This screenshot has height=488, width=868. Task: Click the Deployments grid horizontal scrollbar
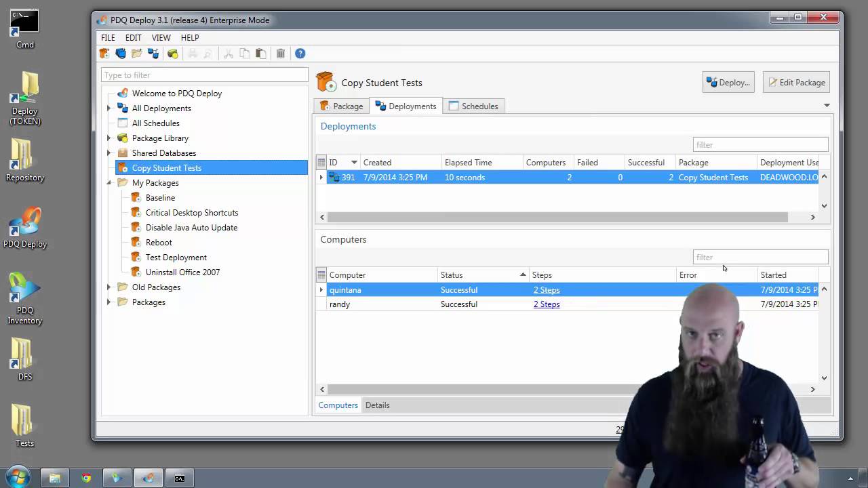click(x=557, y=218)
